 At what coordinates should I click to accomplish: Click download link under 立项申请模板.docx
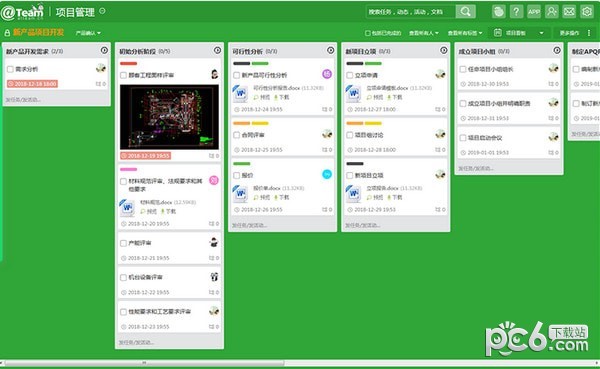pos(395,98)
